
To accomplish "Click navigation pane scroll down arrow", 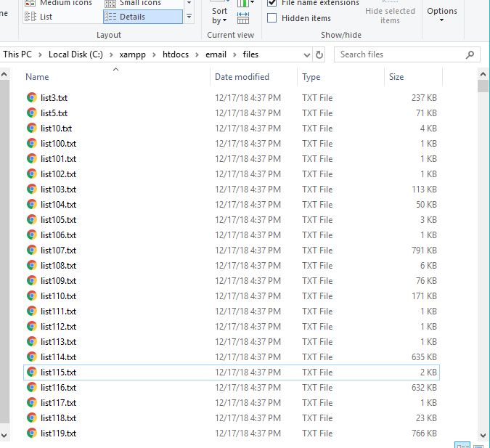I will [4, 435].
